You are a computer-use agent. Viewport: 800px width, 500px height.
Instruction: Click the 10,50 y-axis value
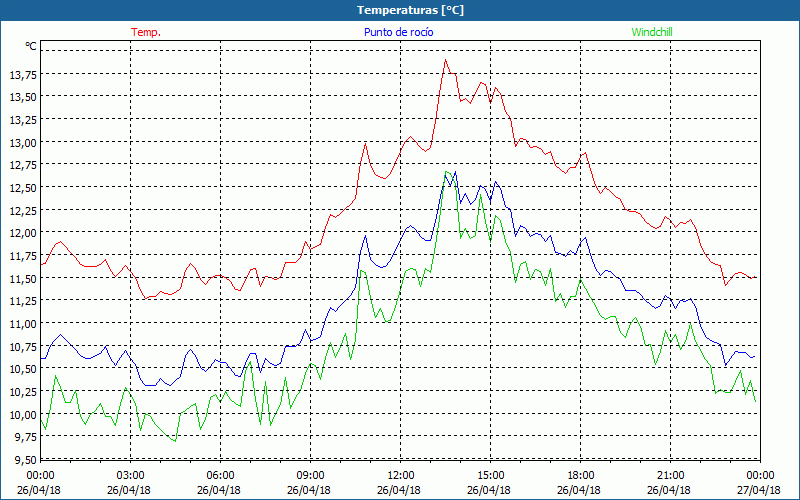[23, 369]
